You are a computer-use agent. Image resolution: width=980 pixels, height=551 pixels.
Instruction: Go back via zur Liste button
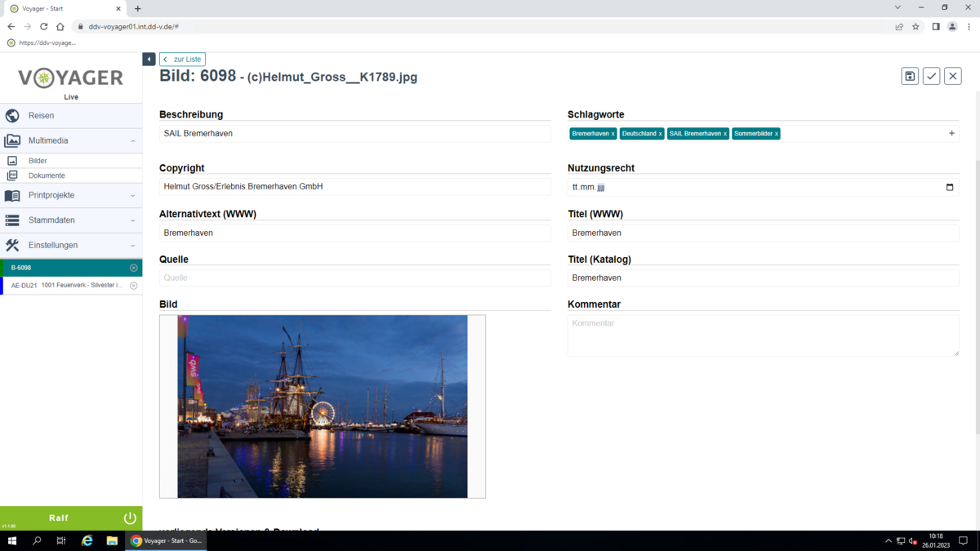coord(182,60)
